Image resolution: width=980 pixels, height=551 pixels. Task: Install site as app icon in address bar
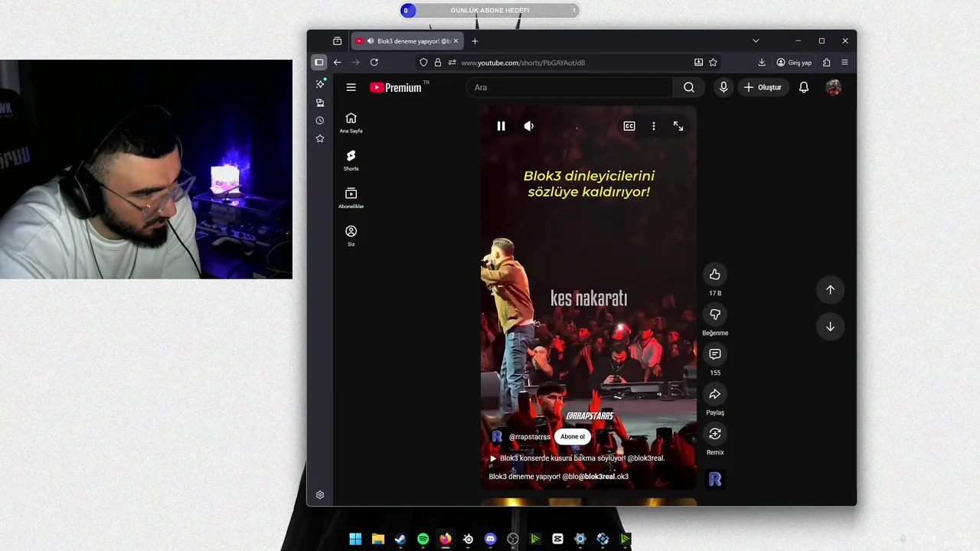click(x=698, y=62)
